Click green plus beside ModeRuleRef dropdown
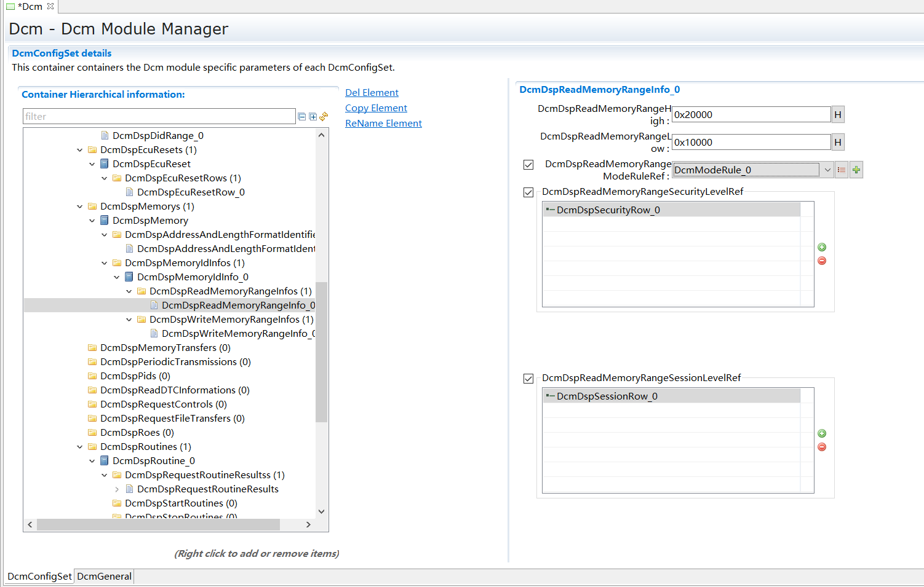This screenshot has height=587, width=924. pos(856,170)
